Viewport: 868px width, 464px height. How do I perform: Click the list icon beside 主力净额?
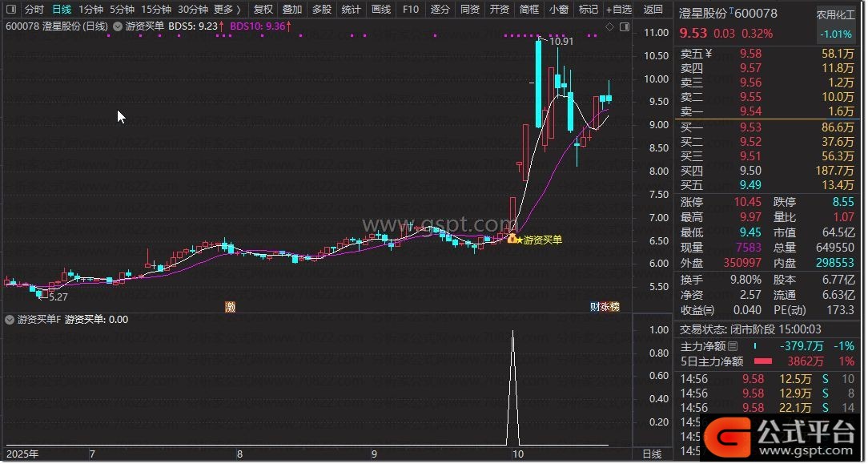(732, 346)
